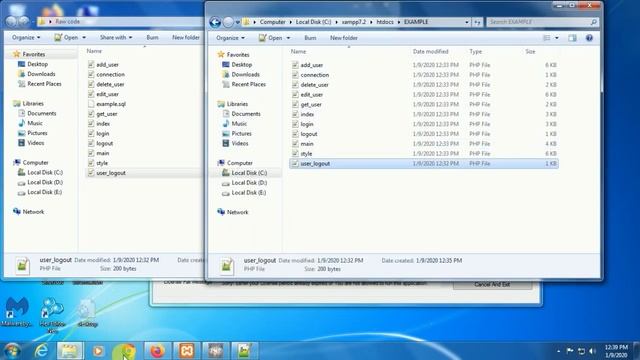Select add_user file in EXAMPLE window
This screenshot has height=360, width=640.
tap(312, 65)
